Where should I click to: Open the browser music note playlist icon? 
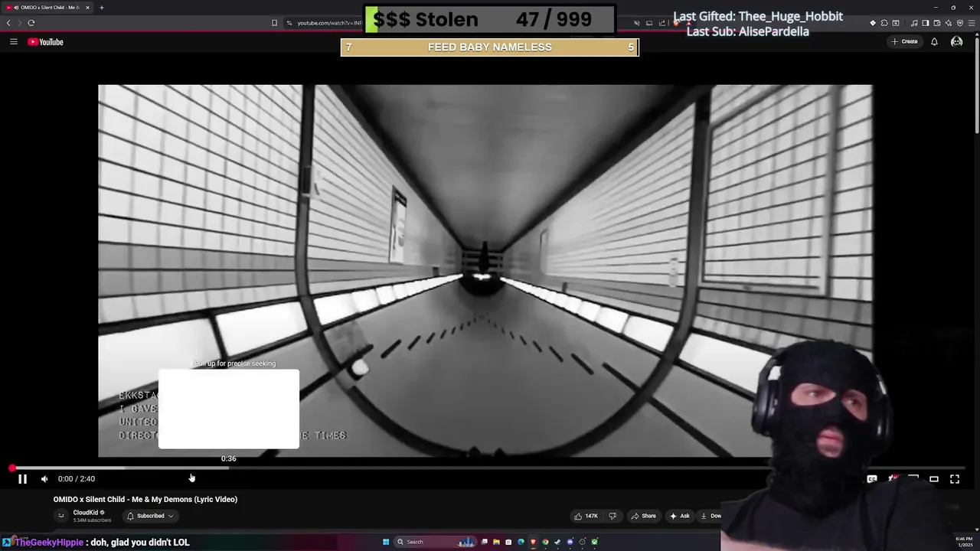(914, 23)
